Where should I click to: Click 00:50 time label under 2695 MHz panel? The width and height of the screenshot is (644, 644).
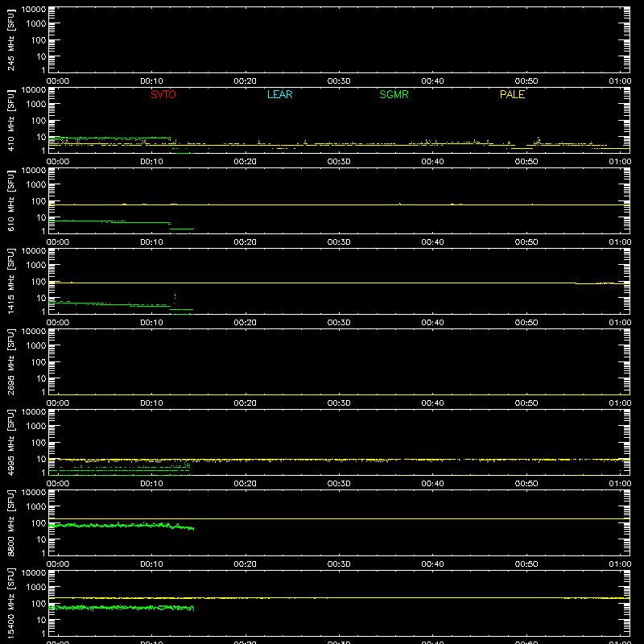(x=526, y=403)
